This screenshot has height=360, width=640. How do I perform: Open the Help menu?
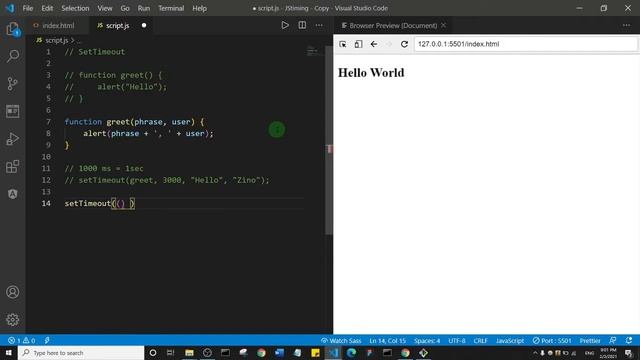coord(200,8)
